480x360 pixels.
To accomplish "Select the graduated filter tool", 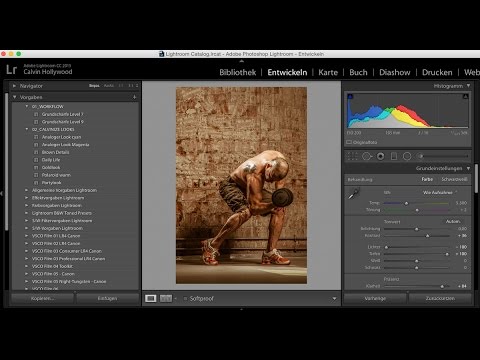I will point(394,156).
